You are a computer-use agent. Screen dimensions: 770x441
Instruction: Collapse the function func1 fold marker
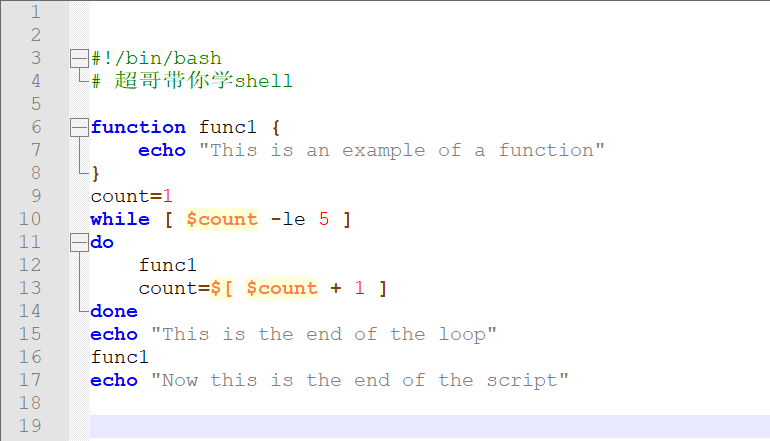coord(80,127)
